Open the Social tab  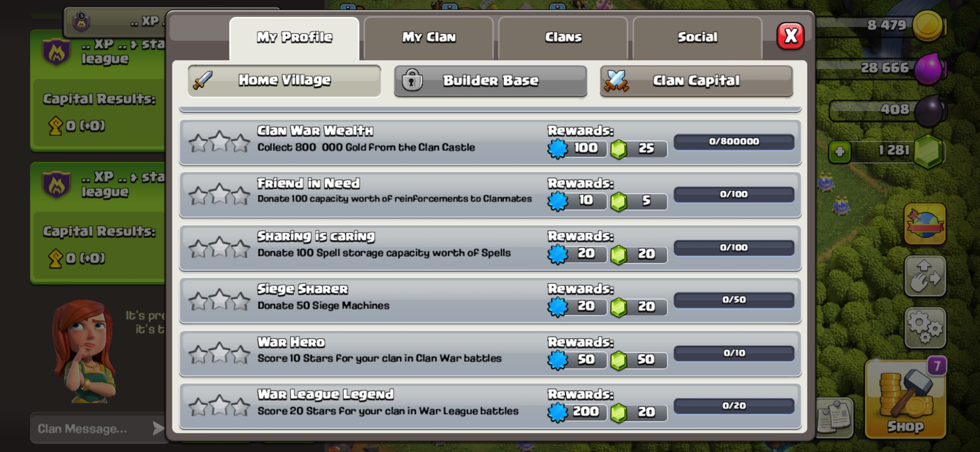[697, 38]
